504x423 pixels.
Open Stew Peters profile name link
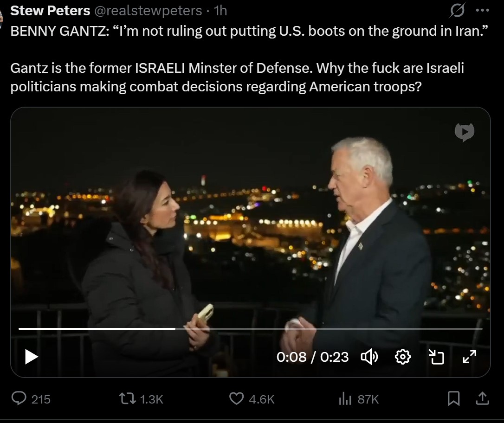pos(50,11)
